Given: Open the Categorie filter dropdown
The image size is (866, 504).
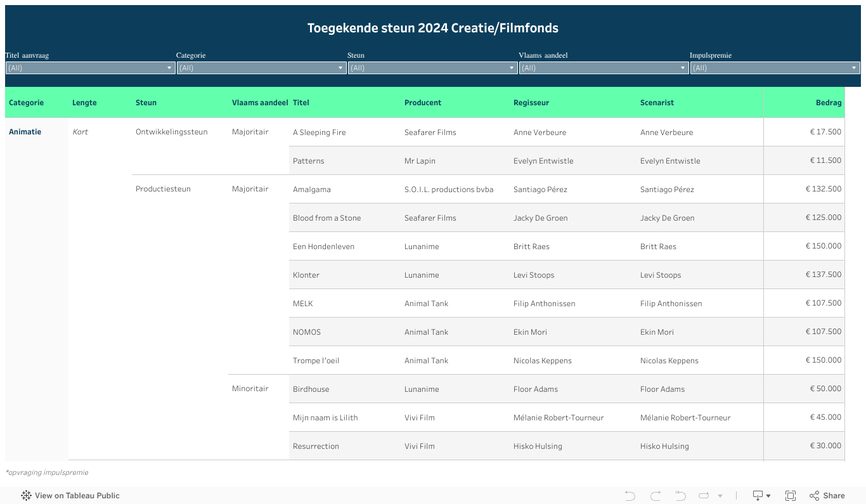Looking at the screenshot, I should (261, 68).
